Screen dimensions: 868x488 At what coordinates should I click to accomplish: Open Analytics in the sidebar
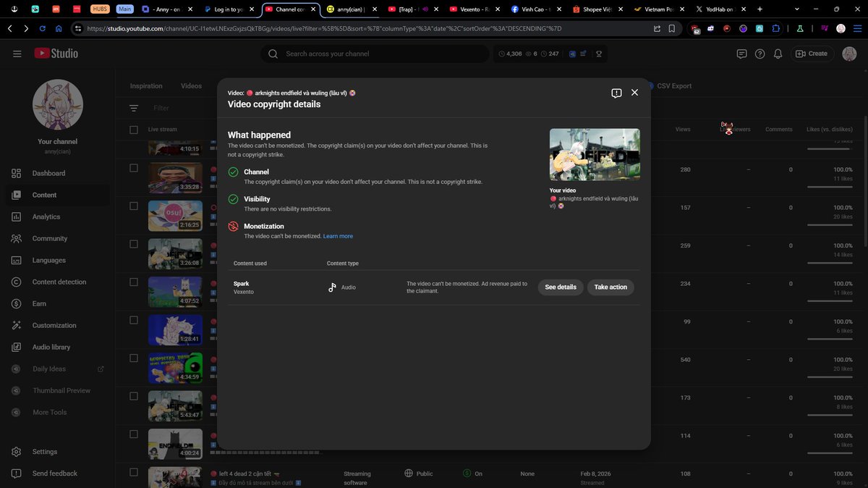click(x=56, y=216)
